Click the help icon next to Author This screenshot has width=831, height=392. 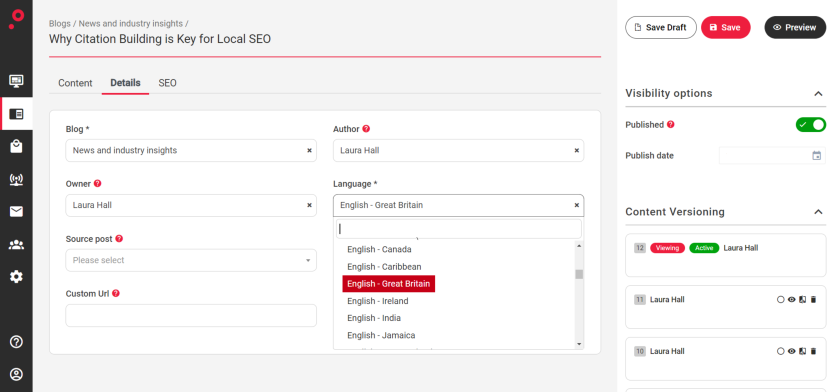click(366, 129)
